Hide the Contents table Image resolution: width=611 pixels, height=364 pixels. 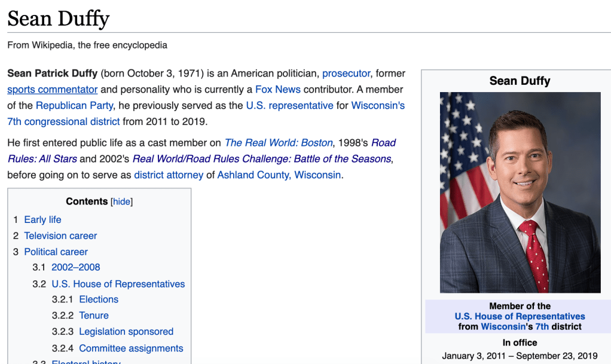pos(121,202)
